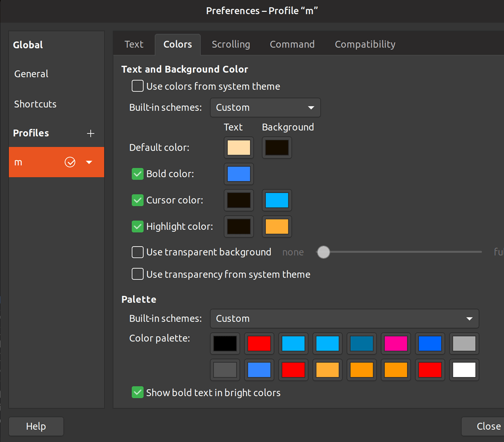Open the Palette Built-in schemes dropdown
Viewport: 504px width, 442px height.
click(x=345, y=318)
